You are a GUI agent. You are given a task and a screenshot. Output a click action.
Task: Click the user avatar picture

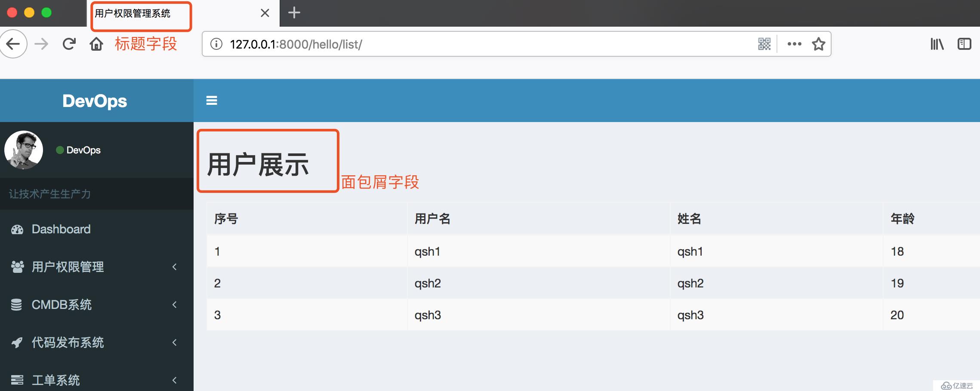[x=24, y=150]
